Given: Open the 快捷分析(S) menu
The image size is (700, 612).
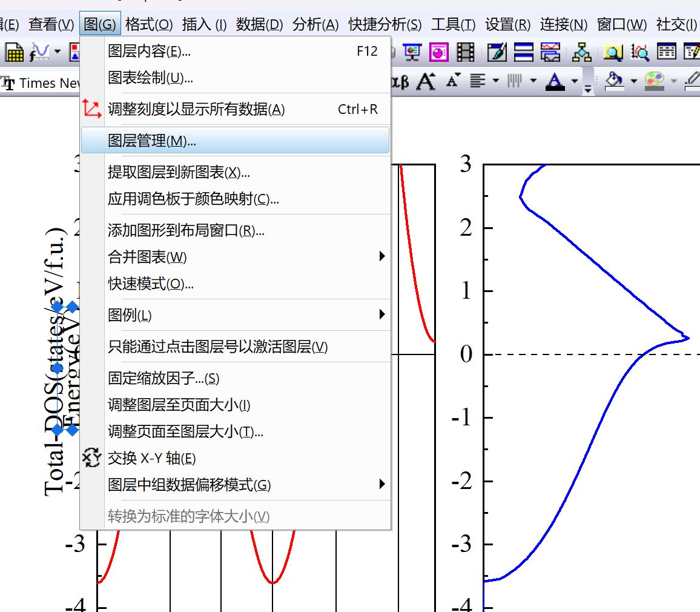Looking at the screenshot, I should 385,24.
